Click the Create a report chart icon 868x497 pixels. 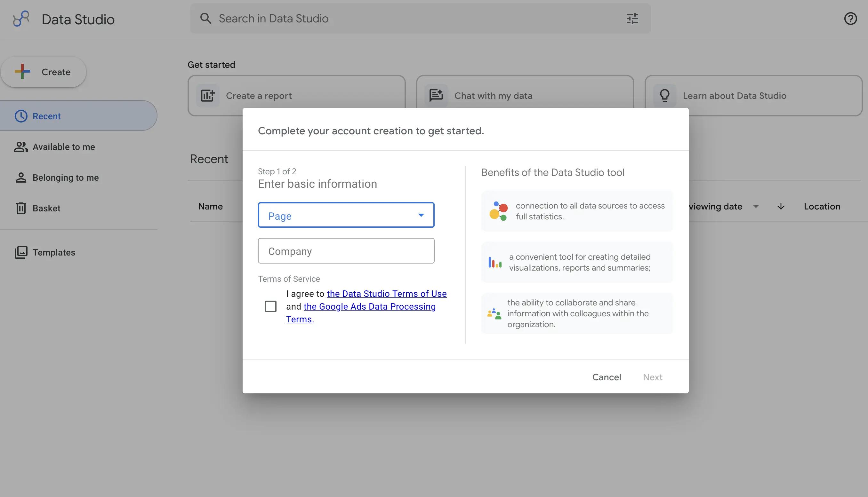click(207, 96)
